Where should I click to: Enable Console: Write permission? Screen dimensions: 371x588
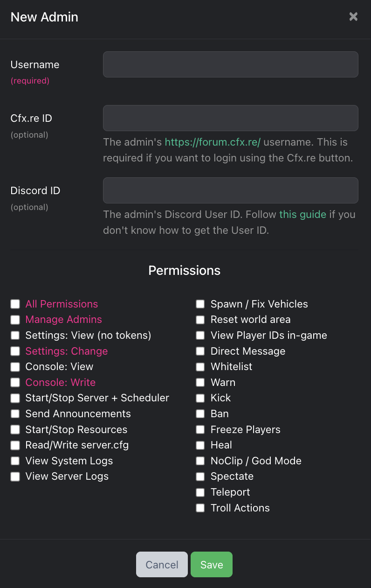point(15,382)
